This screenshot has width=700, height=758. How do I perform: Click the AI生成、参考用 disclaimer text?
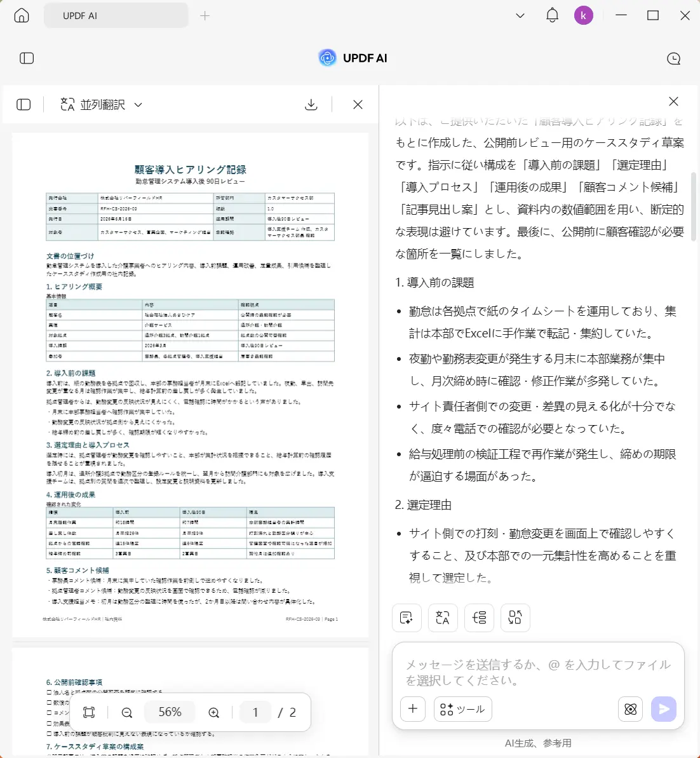pos(538,743)
